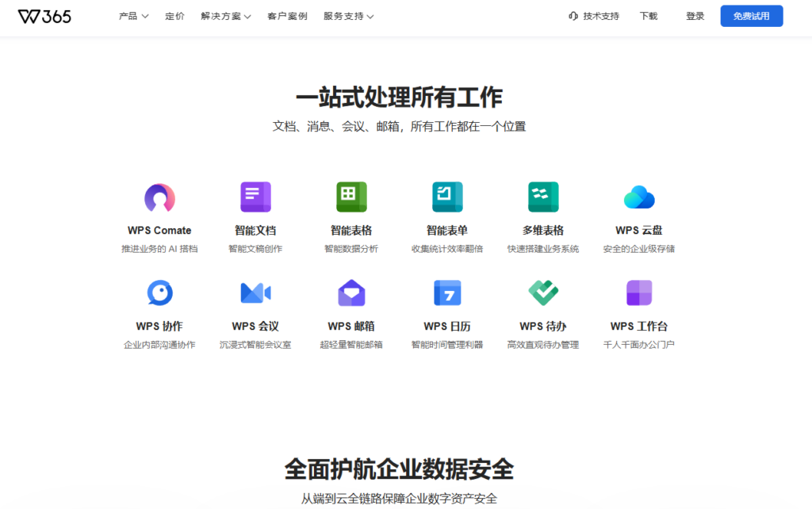Open the 智能表单 teal form icon
This screenshot has height=509, width=812.
tap(447, 197)
